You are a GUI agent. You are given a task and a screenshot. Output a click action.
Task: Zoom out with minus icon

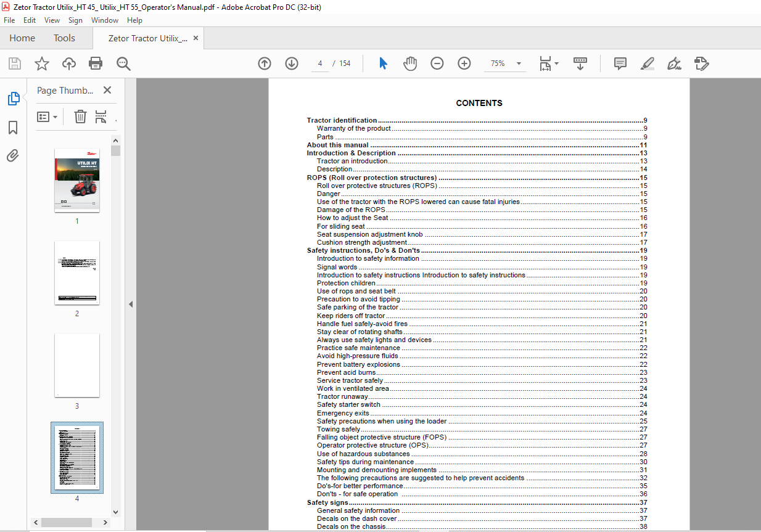pos(437,63)
